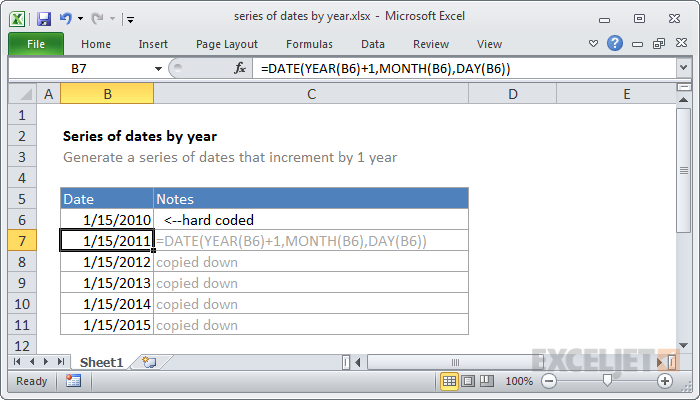This screenshot has width=700, height=400.
Task: Click the macro recording icon in status bar
Action: [73, 381]
